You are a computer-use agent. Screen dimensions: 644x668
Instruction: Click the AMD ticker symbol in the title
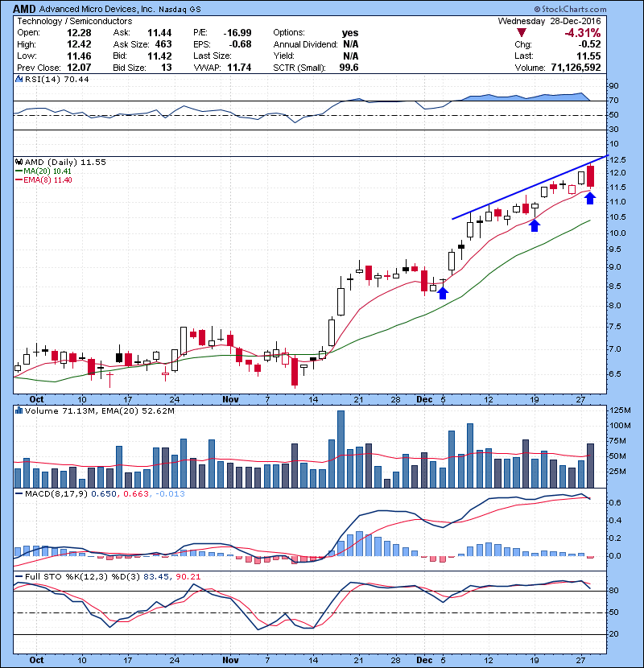point(24,9)
